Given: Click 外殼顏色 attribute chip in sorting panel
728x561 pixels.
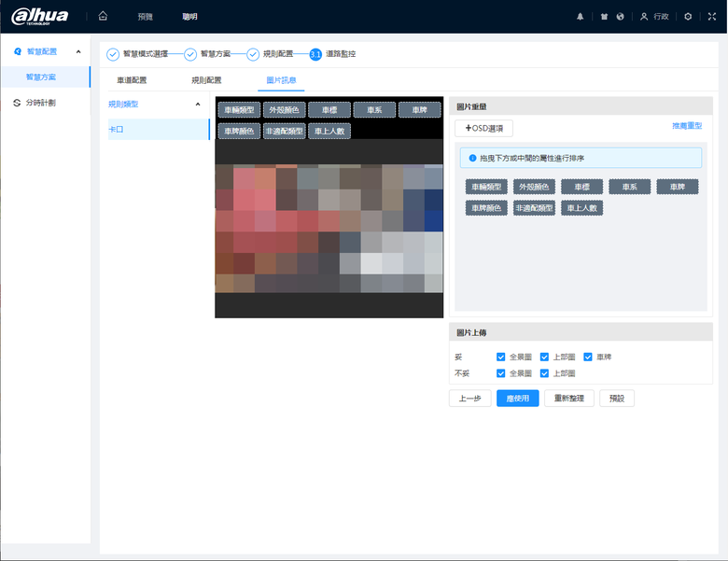Looking at the screenshot, I should coord(534,187).
